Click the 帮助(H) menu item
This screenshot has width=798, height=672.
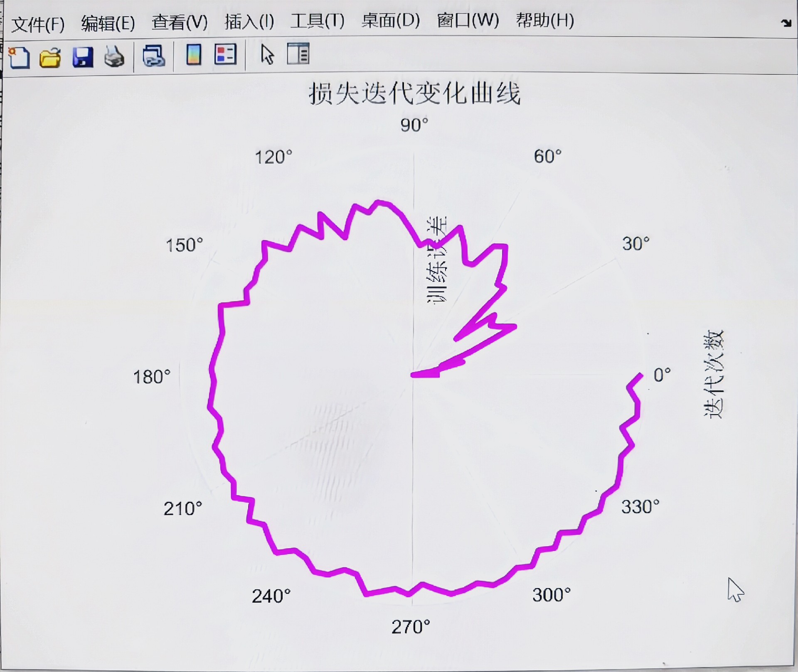click(545, 20)
